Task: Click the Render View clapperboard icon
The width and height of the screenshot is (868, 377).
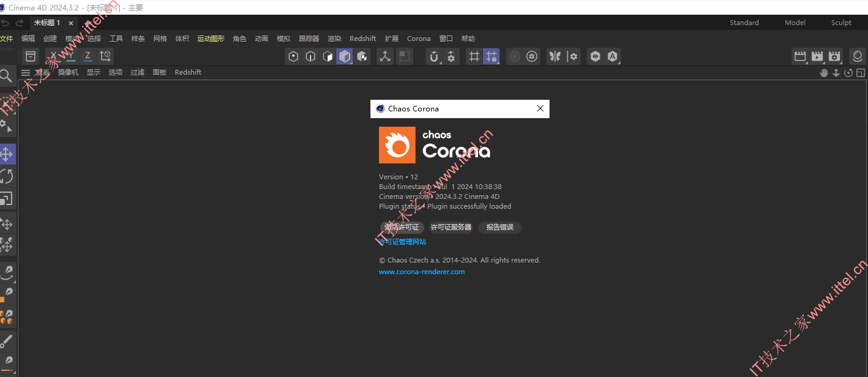Action: pyautogui.click(x=800, y=57)
